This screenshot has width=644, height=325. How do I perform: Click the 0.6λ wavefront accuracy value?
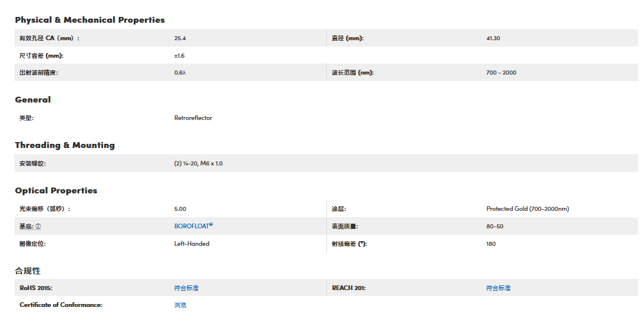pyautogui.click(x=180, y=73)
